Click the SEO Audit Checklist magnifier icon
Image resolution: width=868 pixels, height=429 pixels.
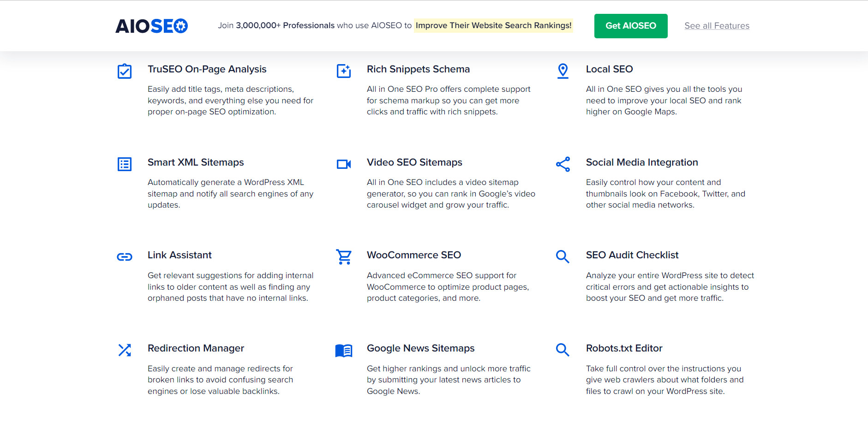(563, 256)
